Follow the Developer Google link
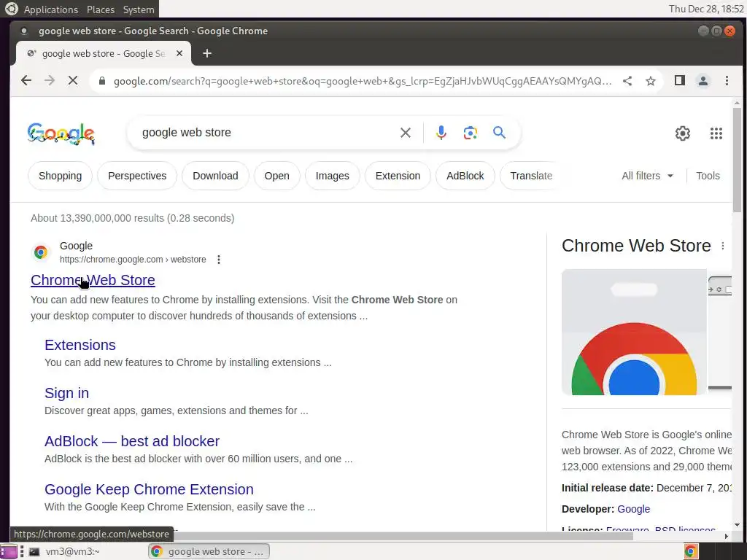This screenshot has height=560, width=747. click(x=633, y=509)
